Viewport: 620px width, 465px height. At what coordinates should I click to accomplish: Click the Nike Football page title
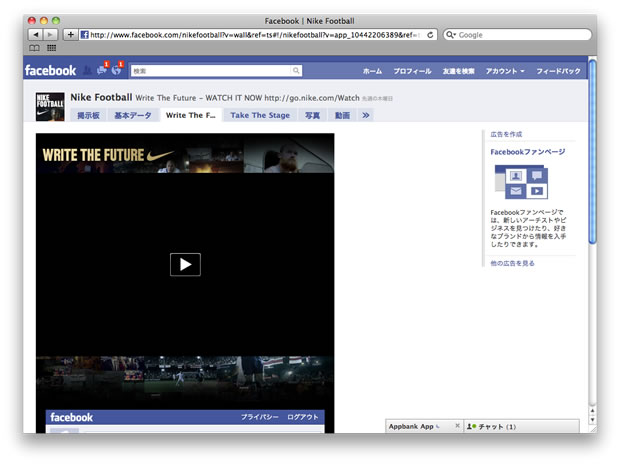point(101,97)
